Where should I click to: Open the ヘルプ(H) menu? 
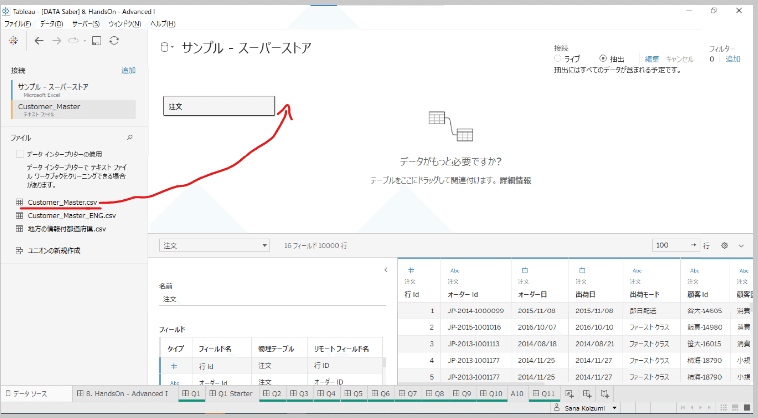pos(163,24)
